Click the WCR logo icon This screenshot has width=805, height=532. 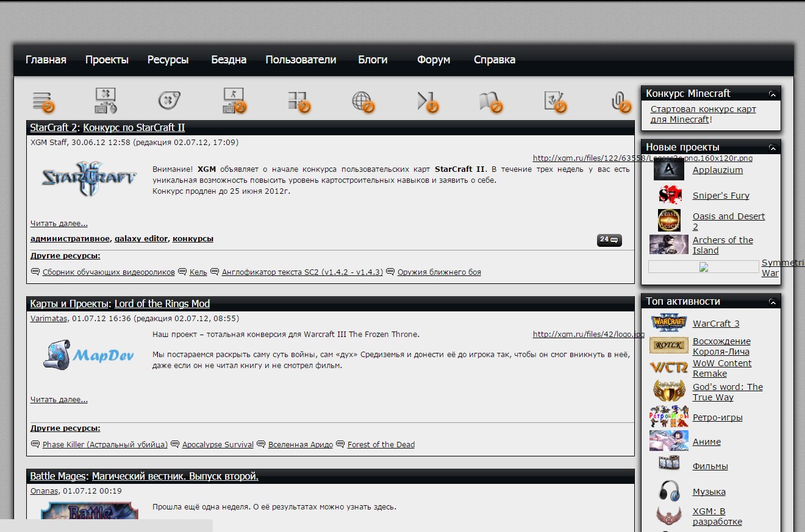pyautogui.click(x=669, y=367)
